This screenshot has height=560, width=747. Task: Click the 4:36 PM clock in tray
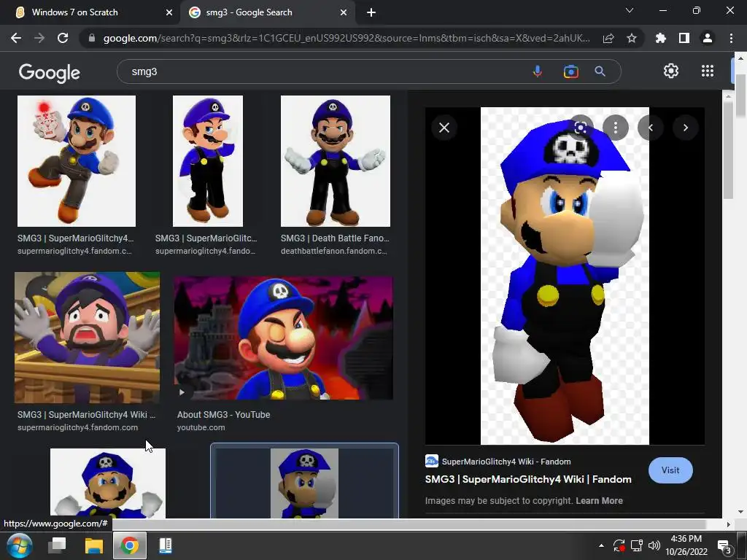pyautogui.click(x=686, y=539)
